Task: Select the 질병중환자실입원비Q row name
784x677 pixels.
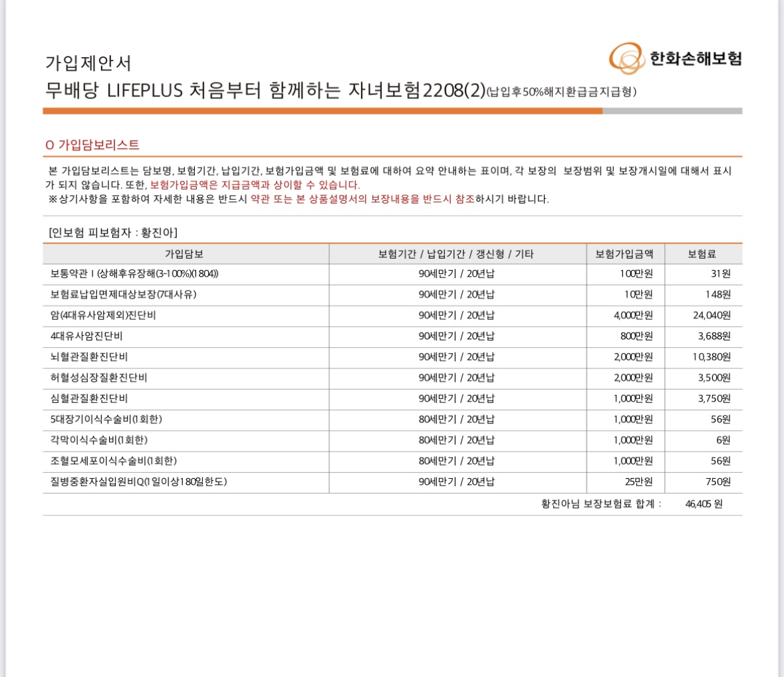Action: tap(138, 481)
